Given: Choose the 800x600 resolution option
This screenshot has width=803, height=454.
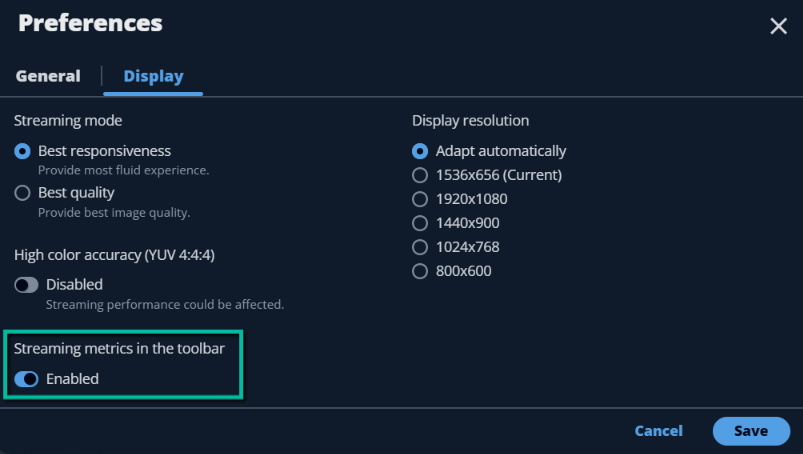Looking at the screenshot, I should [452, 271].
